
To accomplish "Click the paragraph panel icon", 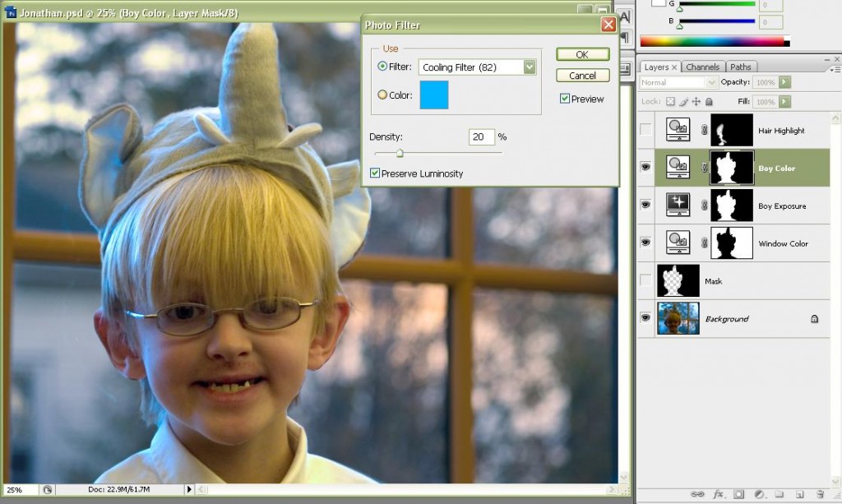I will 625,38.
